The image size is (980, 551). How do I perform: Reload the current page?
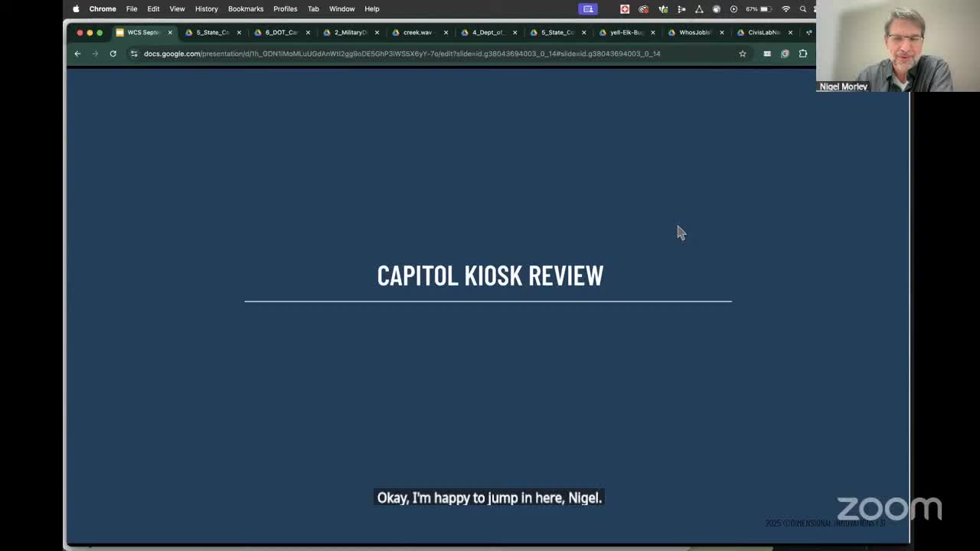(113, 54)
